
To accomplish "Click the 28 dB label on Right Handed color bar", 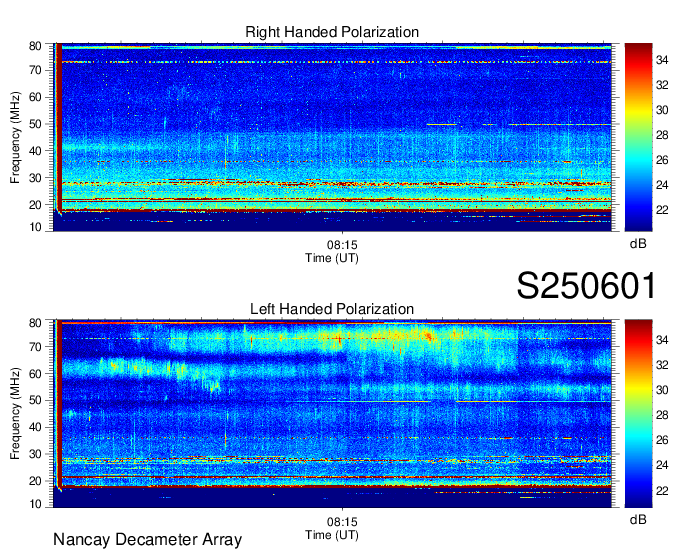I will pos(662,135).
